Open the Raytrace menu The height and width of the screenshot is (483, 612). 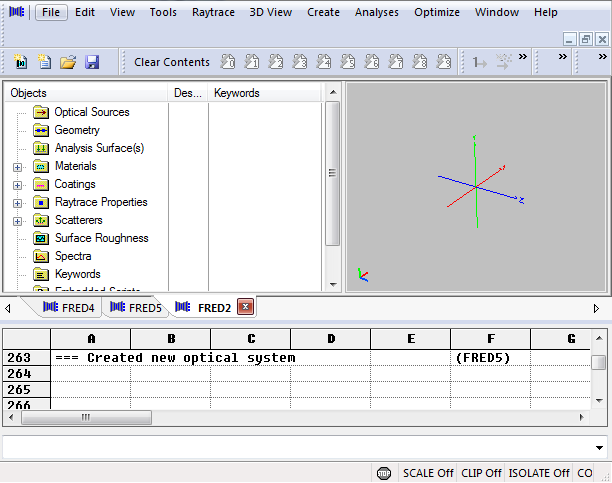pyautogui.click(x=213, y=12)
